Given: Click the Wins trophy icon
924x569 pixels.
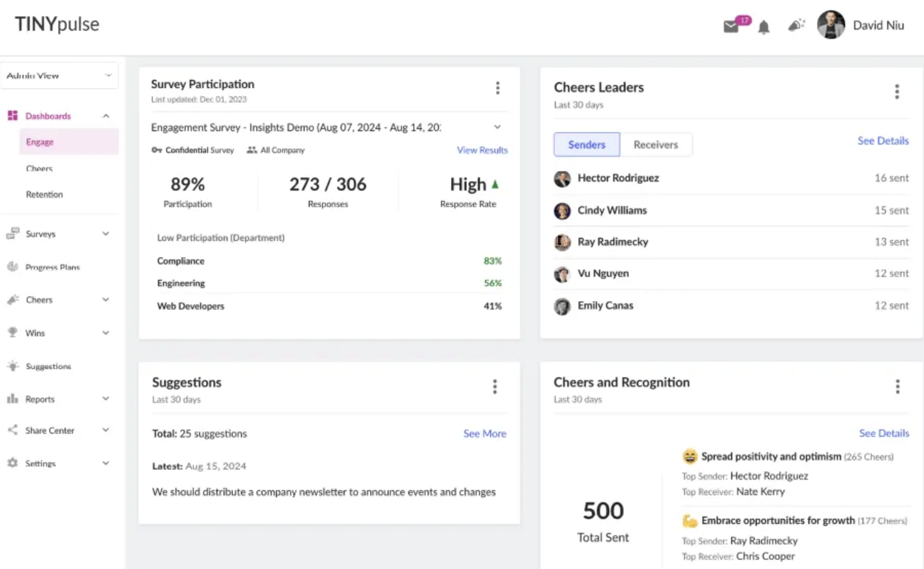Looking at the screenshot, I should coord(12,333).
